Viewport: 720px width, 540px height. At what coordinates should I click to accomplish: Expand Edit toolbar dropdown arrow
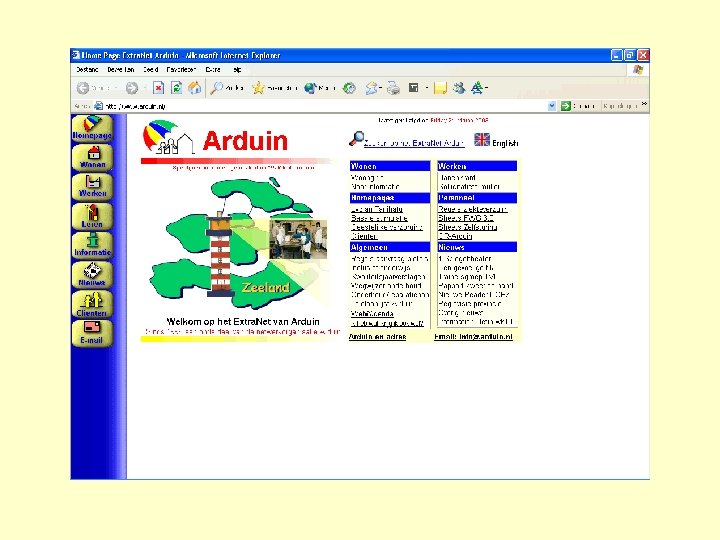[427, 88]
